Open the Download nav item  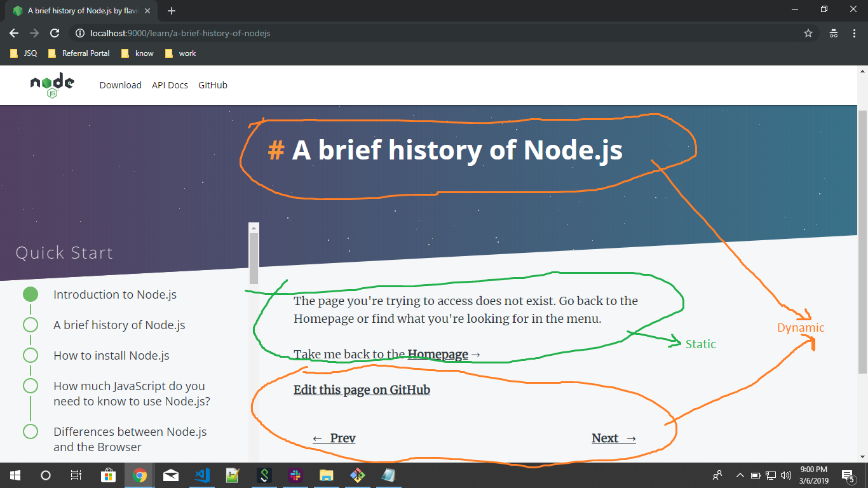[x=121, y=85]
